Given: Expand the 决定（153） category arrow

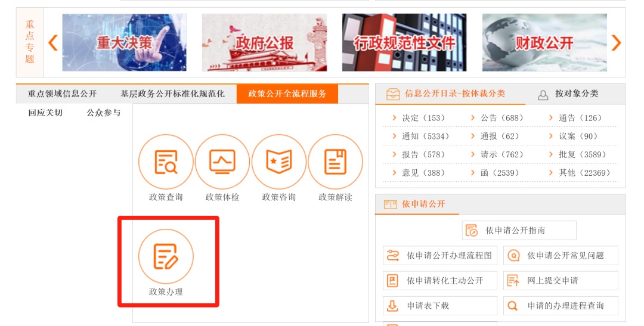Looking at the screenshot, I should (394, 118).
